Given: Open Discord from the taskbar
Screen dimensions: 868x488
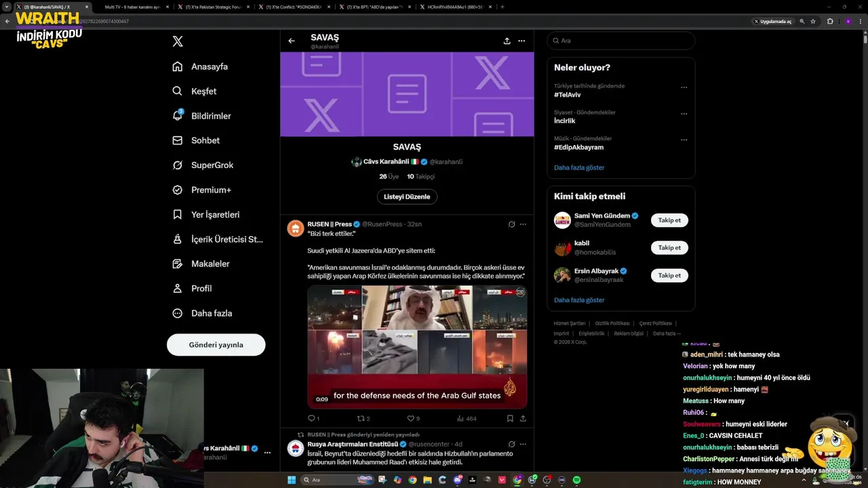Looking at the screenshot, I should pos(458,480).
